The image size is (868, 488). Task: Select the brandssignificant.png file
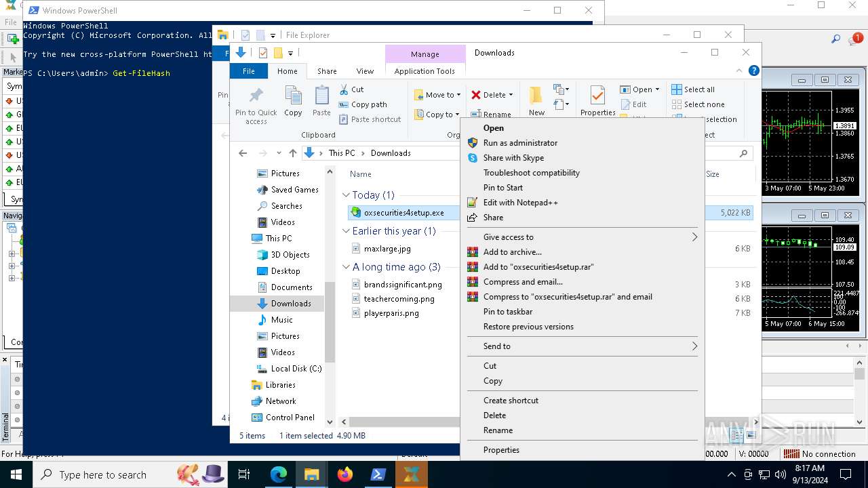[403, 285]
